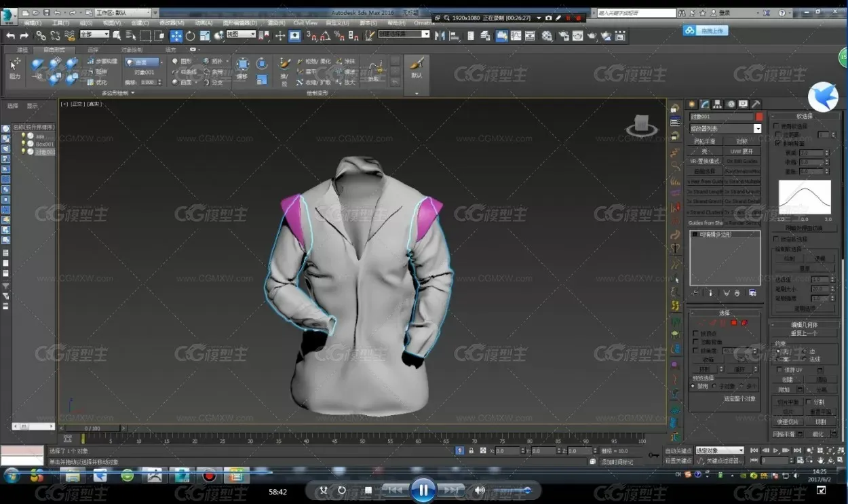Open the Utilities hammer panel tab
The width and height of the screenshot is (848, 504).
(755, 104)
